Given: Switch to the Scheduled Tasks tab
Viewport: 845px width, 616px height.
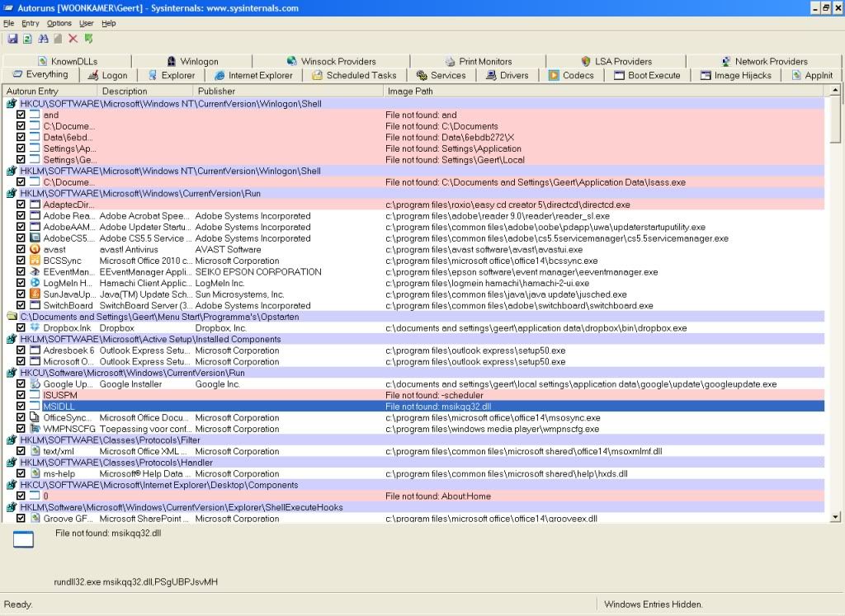Looking at the screenshot, I should (x=355, y=75).
